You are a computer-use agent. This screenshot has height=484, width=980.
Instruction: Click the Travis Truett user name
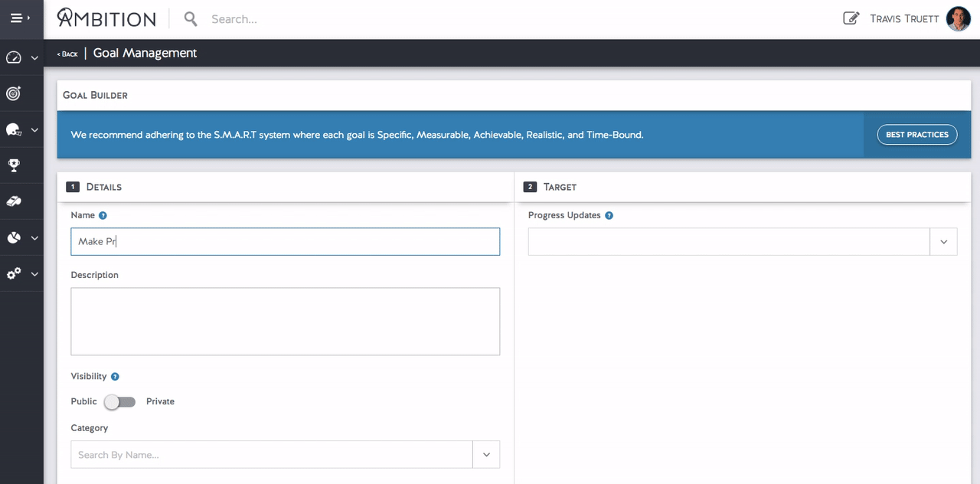904,18
